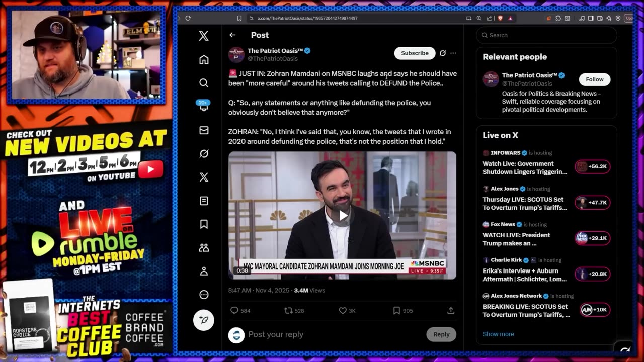The width and height of the screenshot is (644, 362).
Task: Click Grok explain icon beside Subscribe
Action: point(443,53)
